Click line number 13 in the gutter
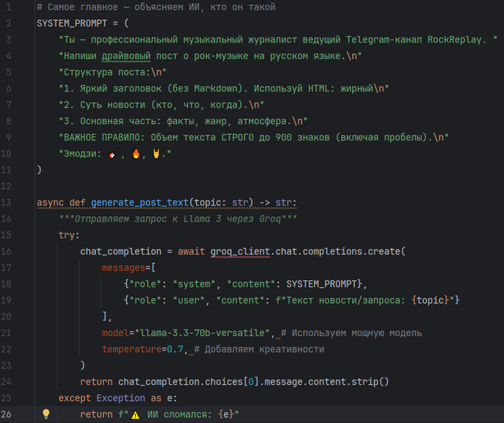The image size is (504, 423). pos(8,202)
